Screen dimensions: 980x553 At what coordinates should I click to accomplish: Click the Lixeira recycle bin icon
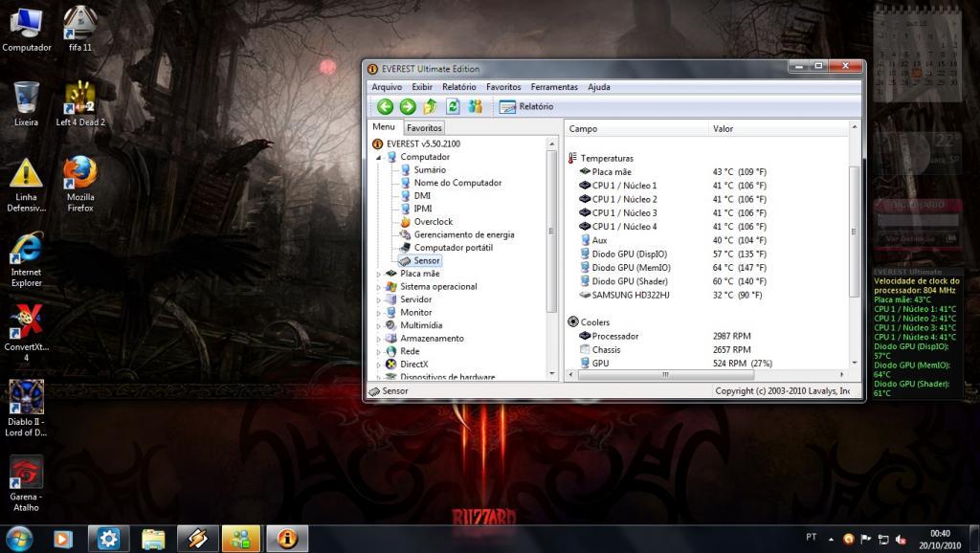click(x=26, y=104)
